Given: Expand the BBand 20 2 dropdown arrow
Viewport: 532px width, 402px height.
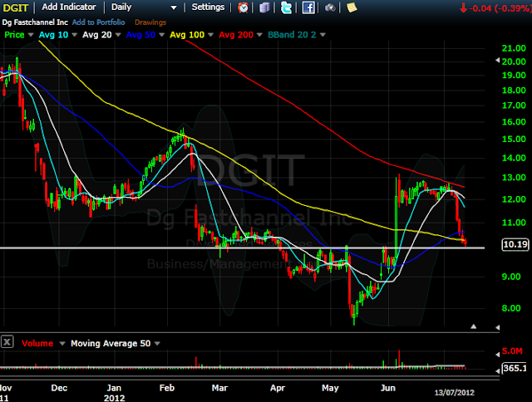Looking at the screenshot, I should pos(323,35).
